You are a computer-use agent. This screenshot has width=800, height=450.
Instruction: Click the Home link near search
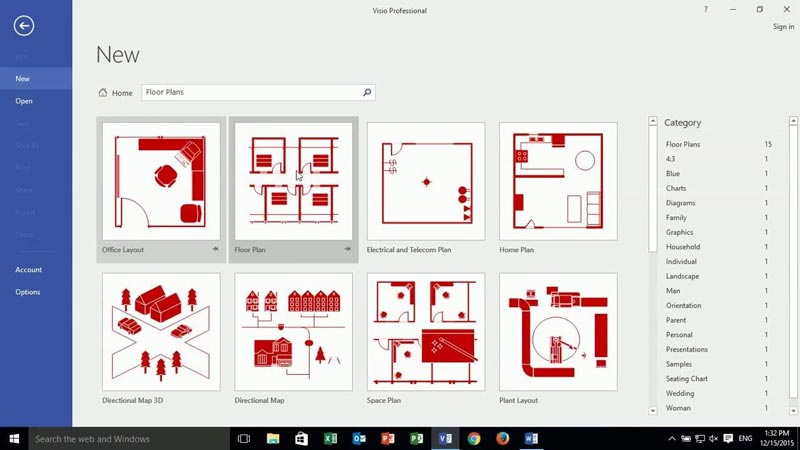point(122,93)
